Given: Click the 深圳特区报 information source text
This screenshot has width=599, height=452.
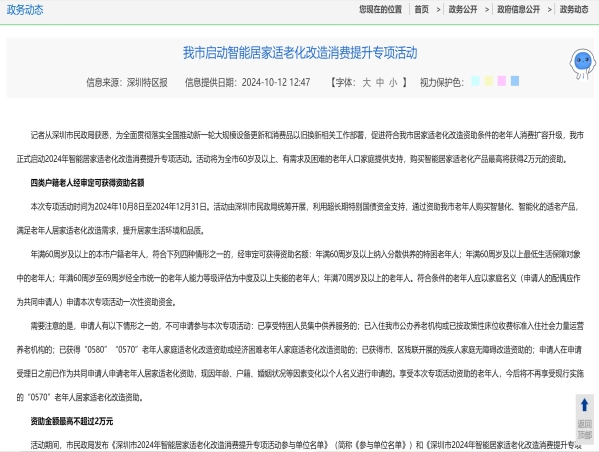Looking at the screenshot, I should tap(147, 83).
